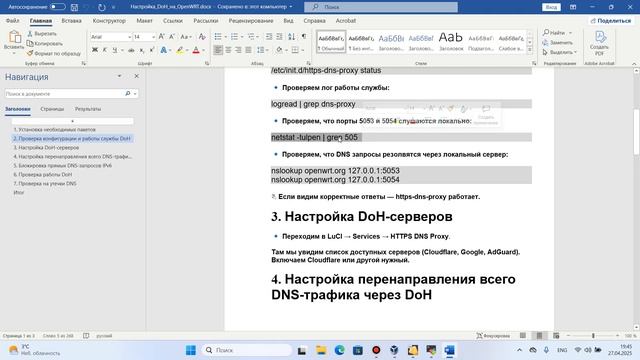Switch to Страницы tab in Navigation pane

pos(52,109)
